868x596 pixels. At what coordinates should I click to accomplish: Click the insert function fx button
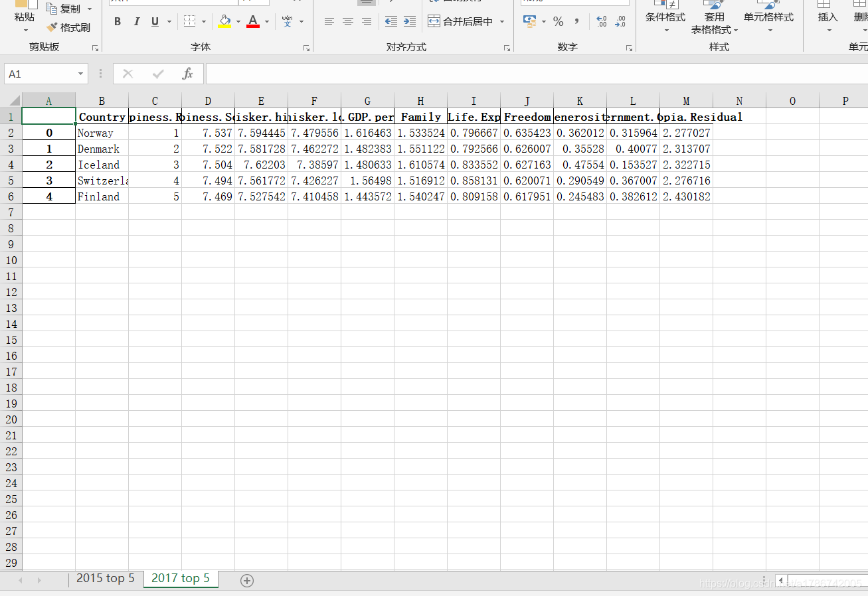[188, 74]
